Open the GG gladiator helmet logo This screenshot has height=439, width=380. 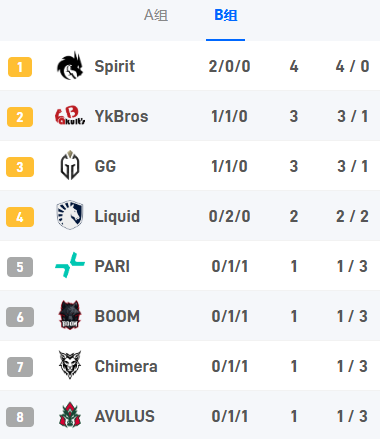click(x=70, y=165)
